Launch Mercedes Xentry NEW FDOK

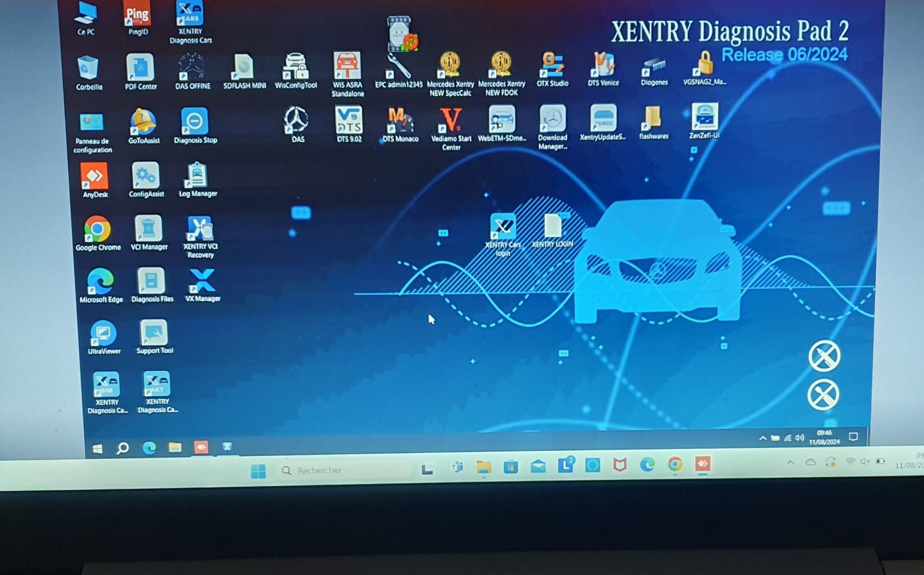[x=501, y=73]
